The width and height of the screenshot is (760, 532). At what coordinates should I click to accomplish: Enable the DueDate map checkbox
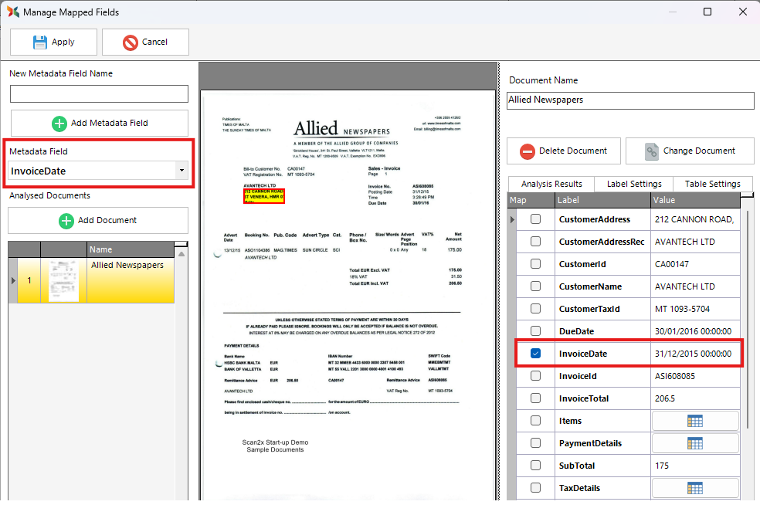[535, 331]
